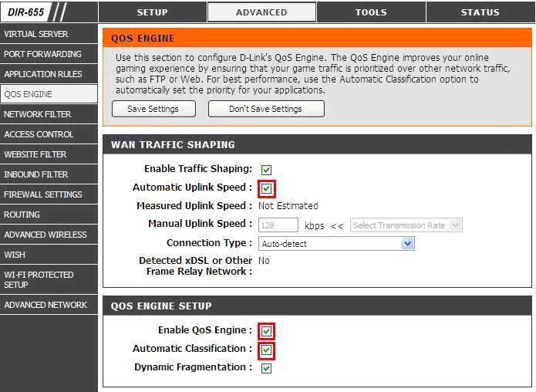Open the Tools tab
This screenshot has width=536, height=392.
click(x=371, y=12)
